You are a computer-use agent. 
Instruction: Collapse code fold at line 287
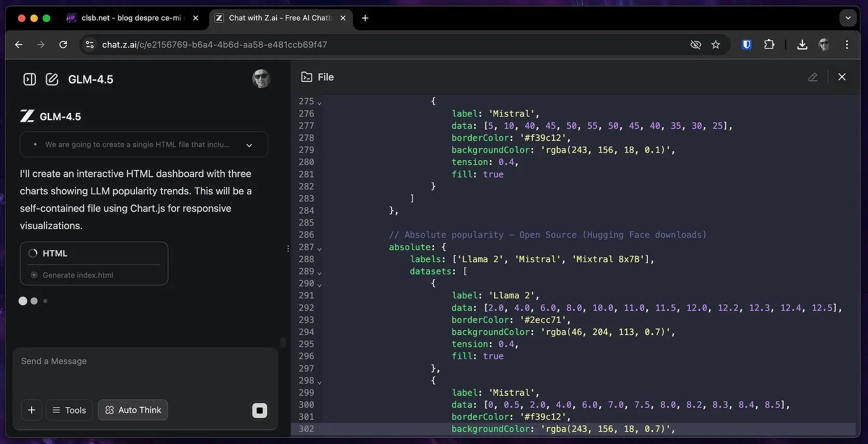point(320,249)
